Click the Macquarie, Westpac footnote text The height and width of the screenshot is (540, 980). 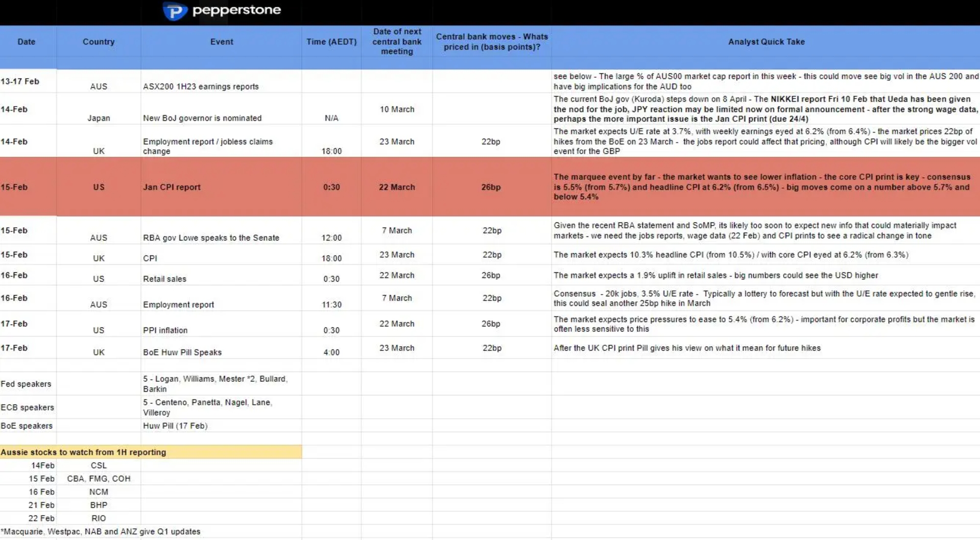(x=100, y=531)
